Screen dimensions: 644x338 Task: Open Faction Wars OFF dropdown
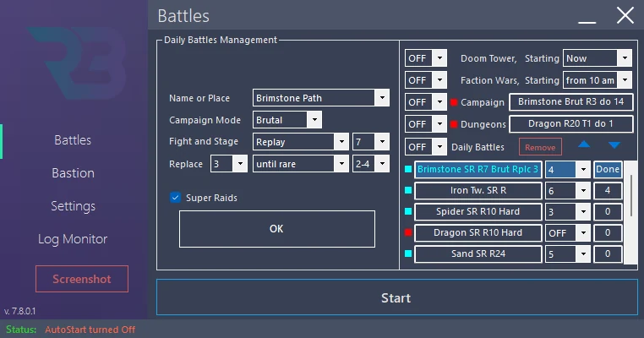coord(425,80)
